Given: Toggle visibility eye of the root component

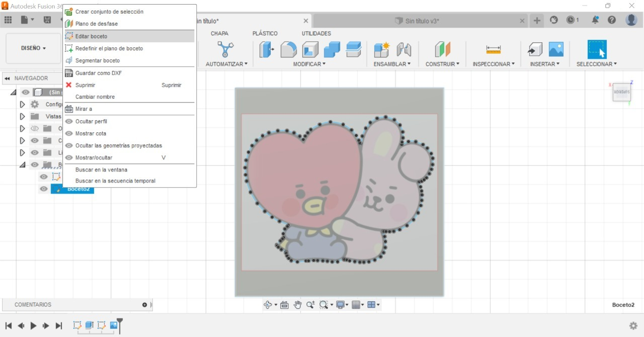Looking at the screenshot, I should click(x=26, y=92).
